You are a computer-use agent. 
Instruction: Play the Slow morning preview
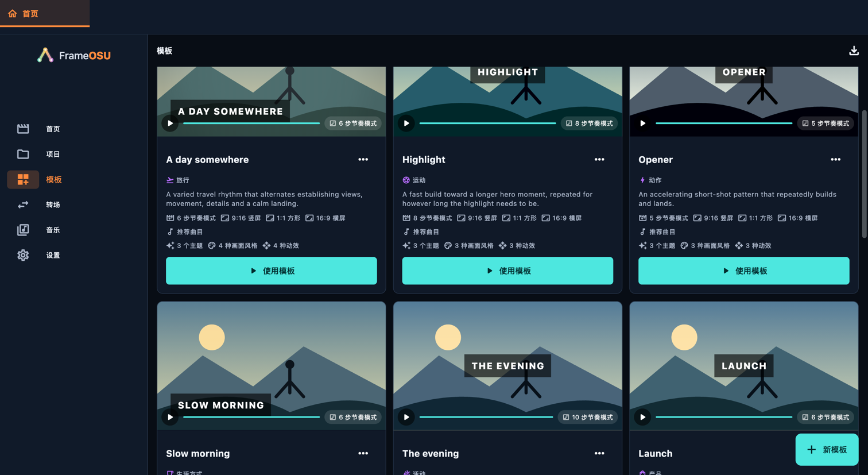(170, 417)
